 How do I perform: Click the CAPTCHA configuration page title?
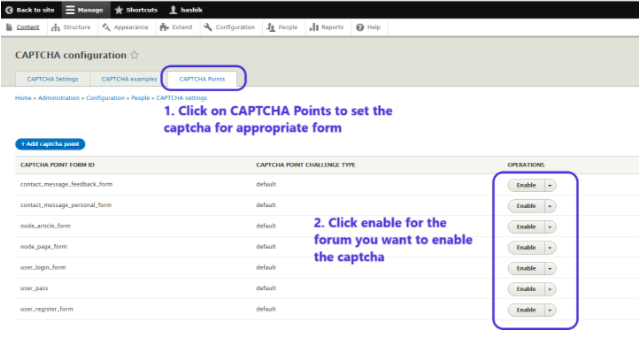click(x=71, y=55)
